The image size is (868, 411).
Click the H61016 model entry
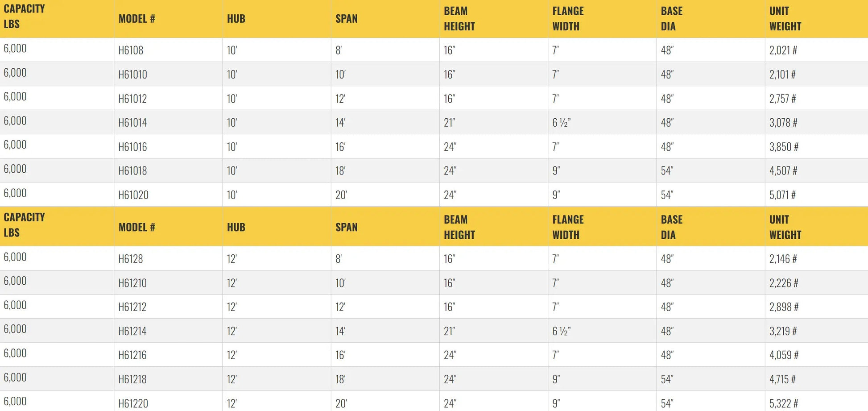tap(132, 147)
